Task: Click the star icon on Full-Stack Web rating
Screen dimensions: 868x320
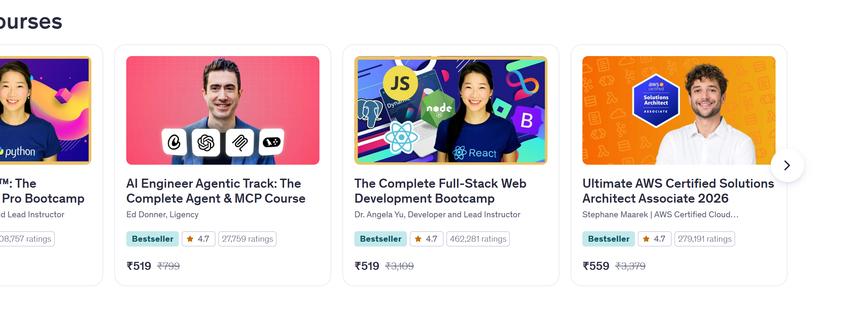Action: tap(418, 239)
